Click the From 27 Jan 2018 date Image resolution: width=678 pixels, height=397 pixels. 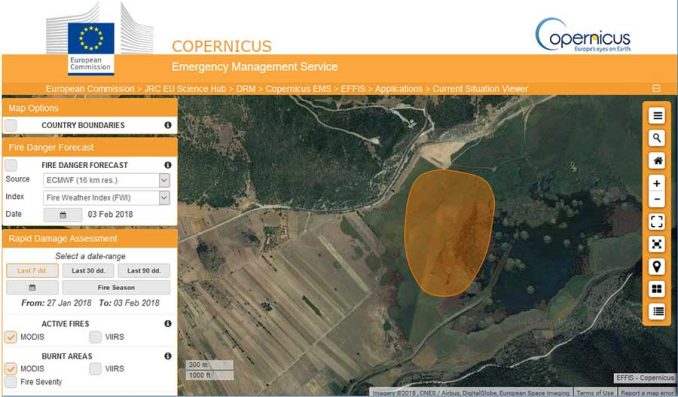point(56,303)
